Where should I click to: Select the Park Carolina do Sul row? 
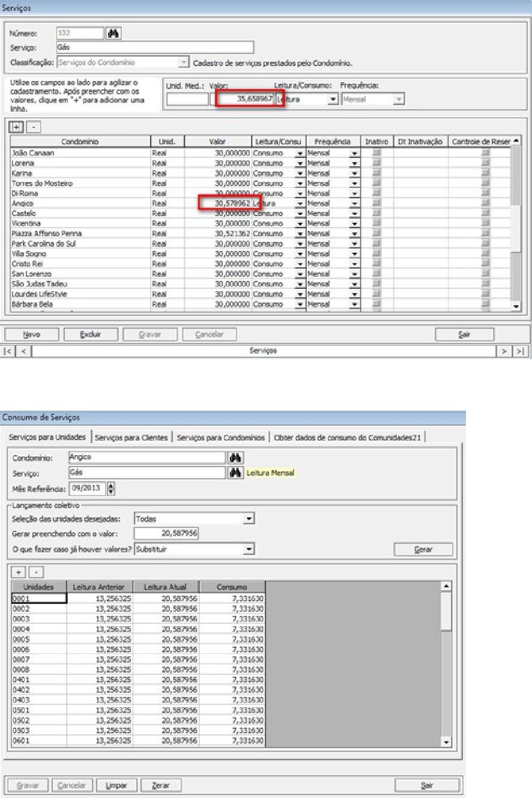[x=261, y=243]
